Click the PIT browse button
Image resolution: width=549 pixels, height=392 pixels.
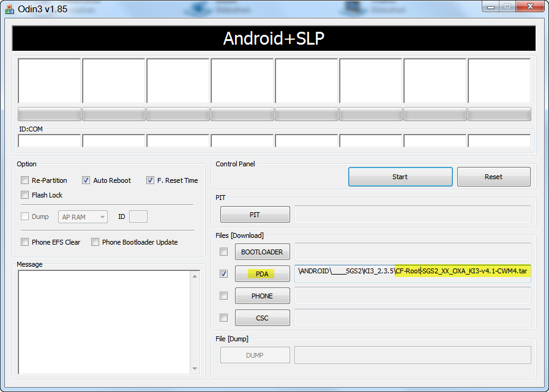click(x=255, y=214)
